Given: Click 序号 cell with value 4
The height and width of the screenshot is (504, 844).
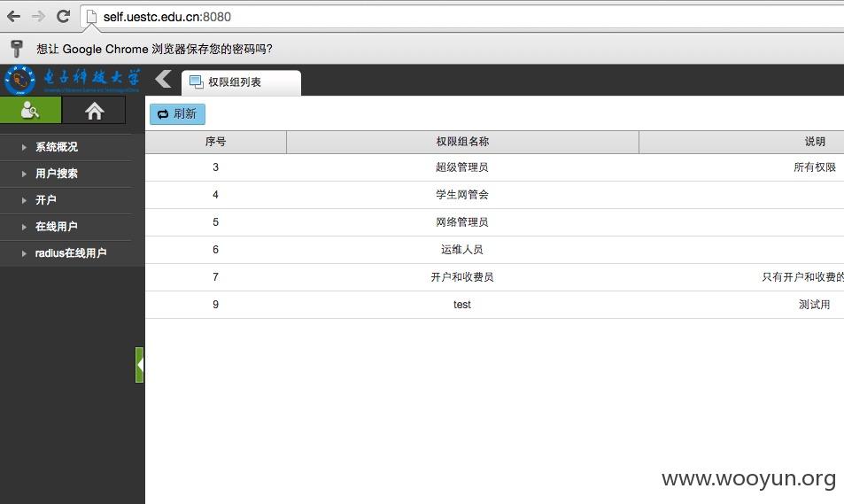Looking at the screenshot, I should click(216, 195).
